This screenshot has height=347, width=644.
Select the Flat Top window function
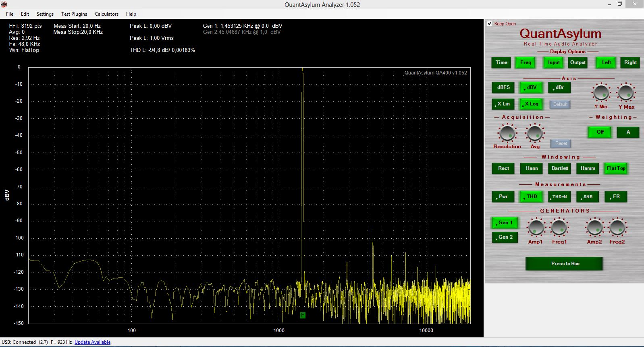click(x=616, y=168)
